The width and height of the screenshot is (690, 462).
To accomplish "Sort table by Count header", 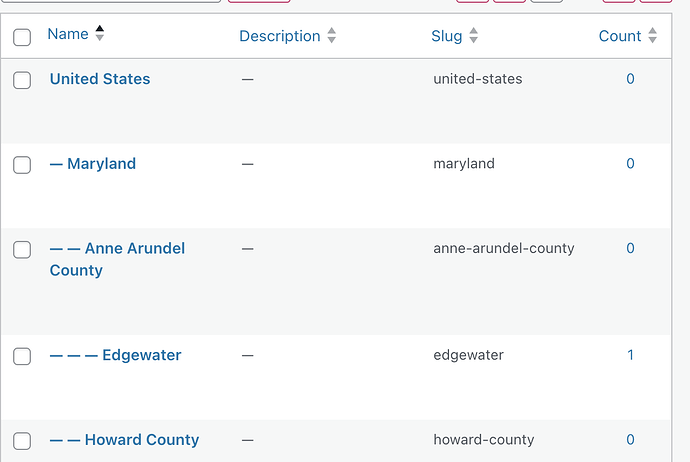I will (x=620, y=36).
